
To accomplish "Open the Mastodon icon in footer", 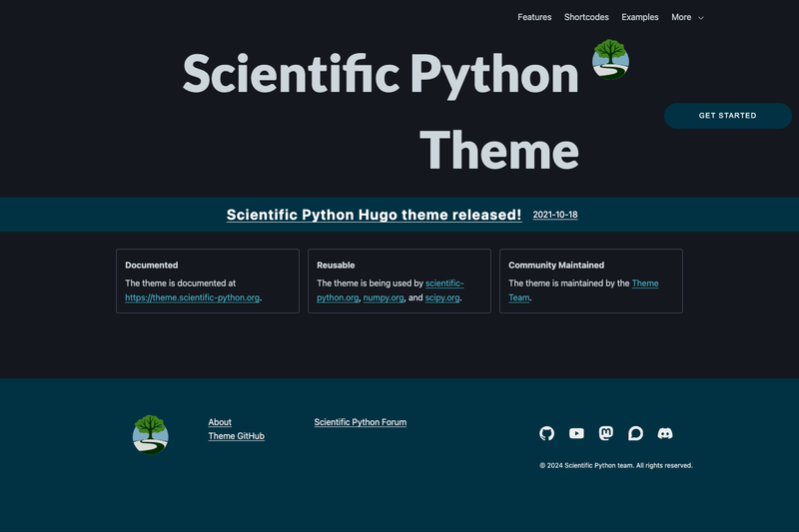I will [606, 433].
